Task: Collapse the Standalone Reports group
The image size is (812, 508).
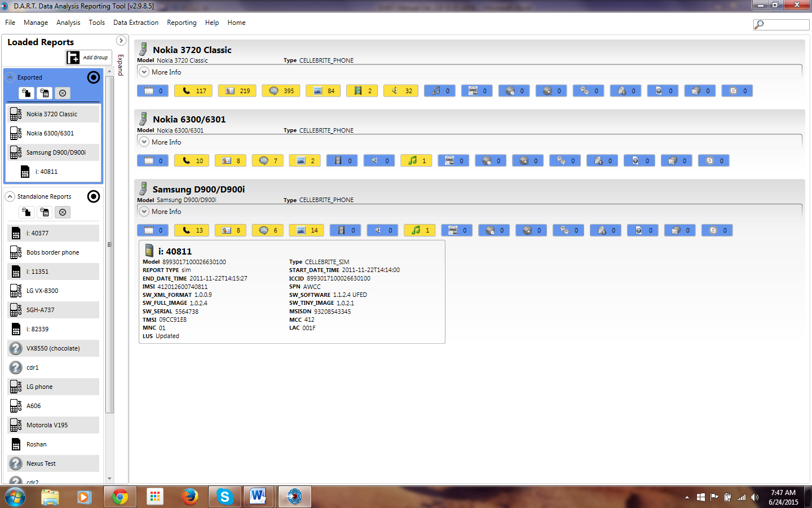Action: point(10,196)
